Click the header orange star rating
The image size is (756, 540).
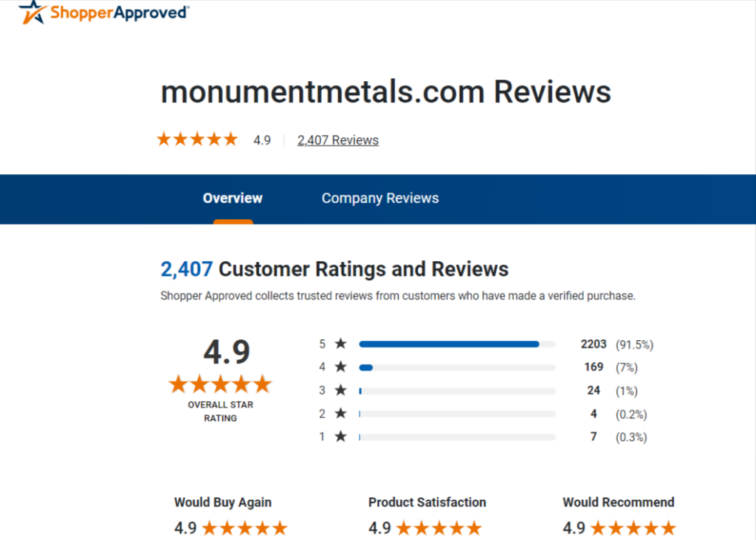(x=197, y=139)
